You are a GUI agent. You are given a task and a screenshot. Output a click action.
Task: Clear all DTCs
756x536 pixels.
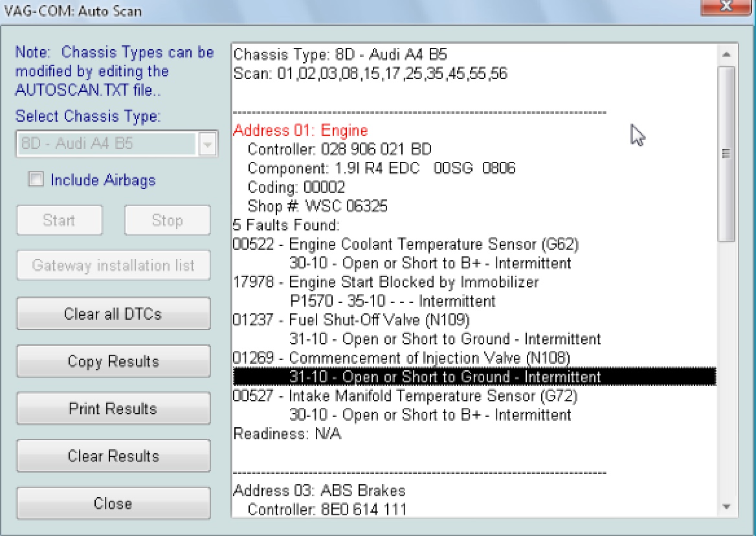[113, 314]
